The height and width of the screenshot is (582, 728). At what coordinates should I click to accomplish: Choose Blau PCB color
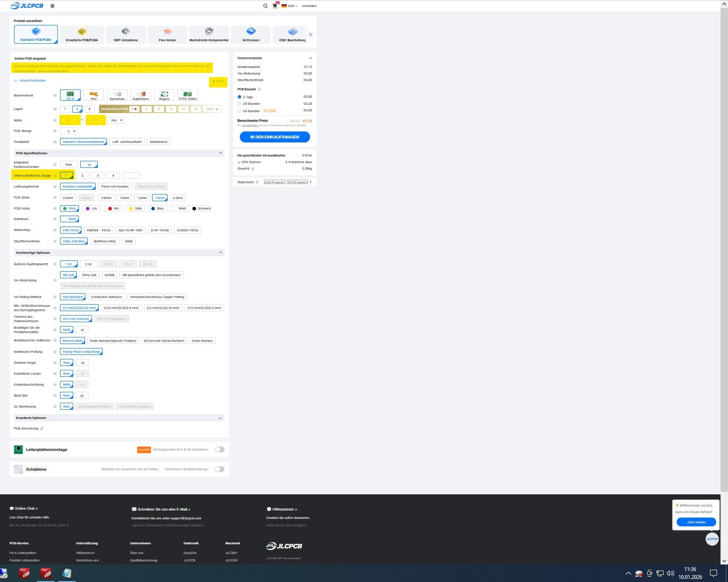click(157, 209)
